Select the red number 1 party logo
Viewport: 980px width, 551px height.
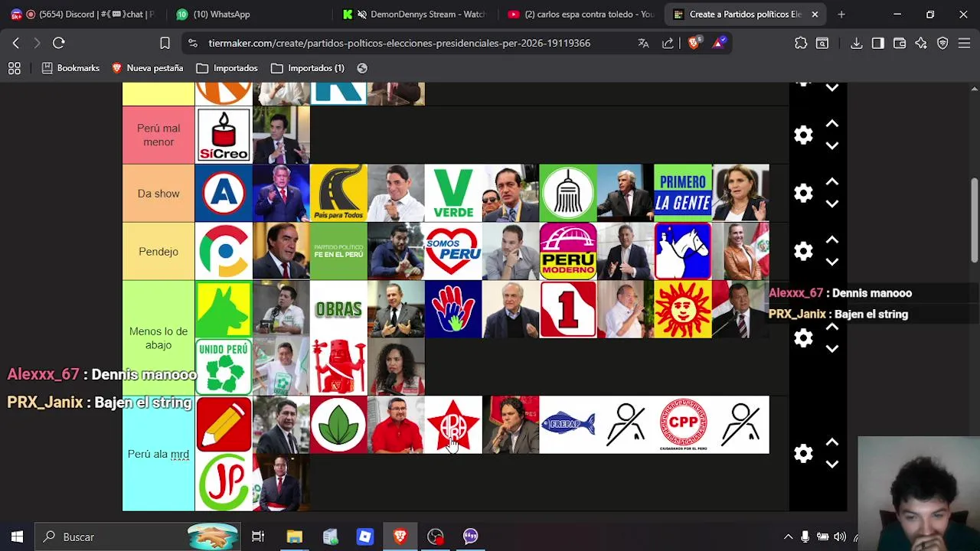click(x=568, y=310)
